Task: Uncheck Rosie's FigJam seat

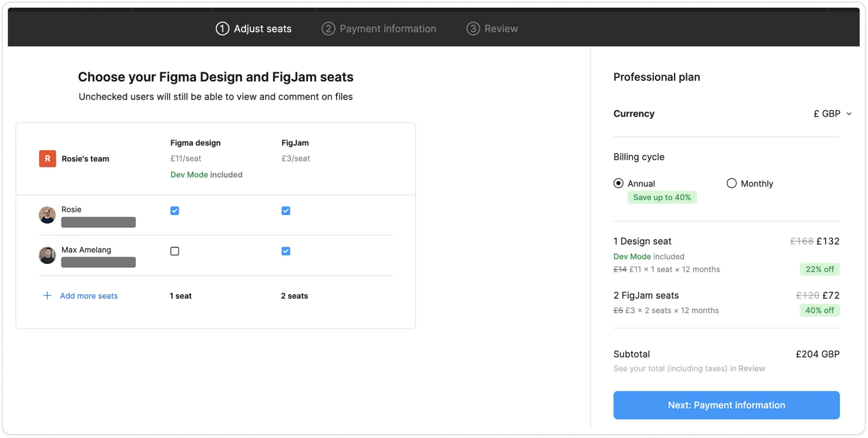Action: pyautogui.click(x=286, y=210)
